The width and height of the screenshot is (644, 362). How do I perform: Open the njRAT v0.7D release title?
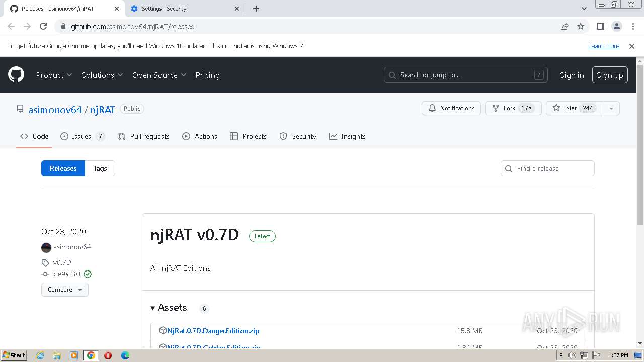pyautogui.click(x=195, y=235)
